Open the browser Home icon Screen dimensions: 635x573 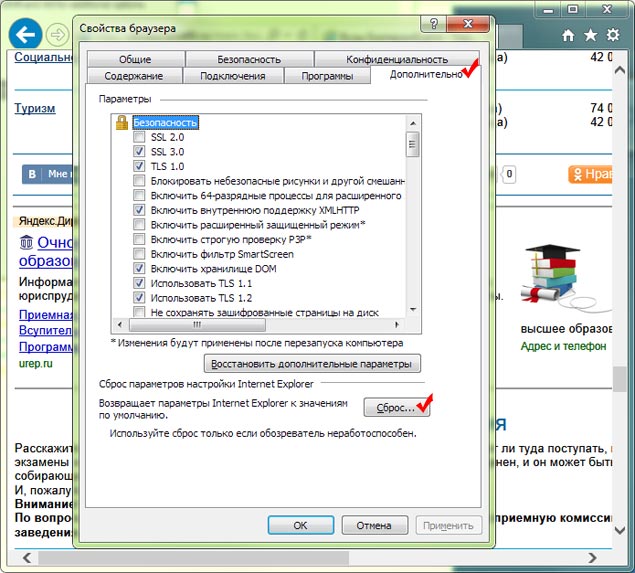[568, 36]
